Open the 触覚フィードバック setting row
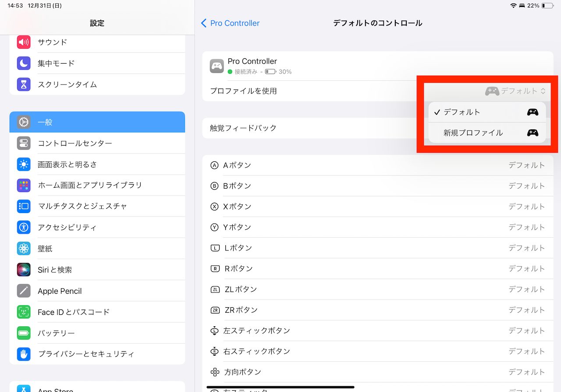This screenshot has width=561, height=392. point(377,128)
